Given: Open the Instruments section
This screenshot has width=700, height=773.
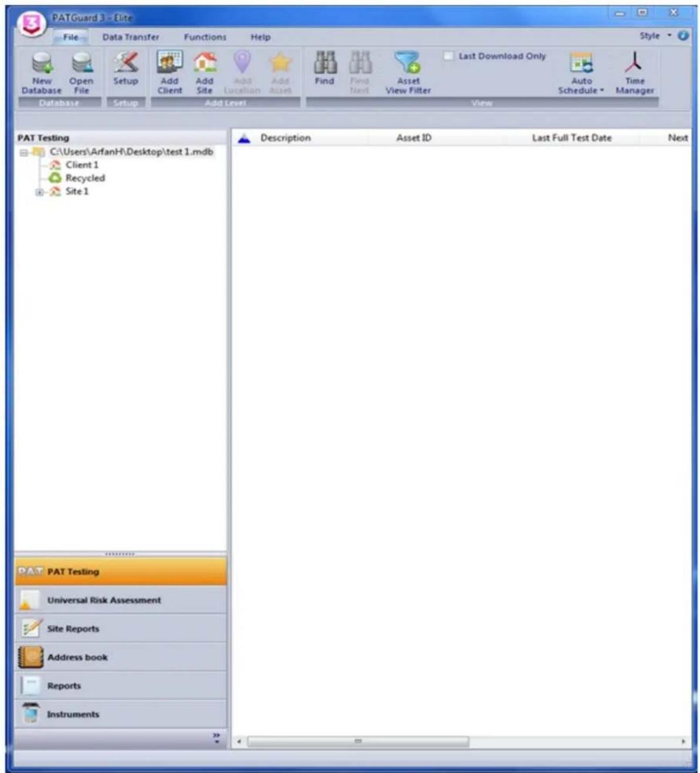Looking at the screenshot, I should pos(120,714).
